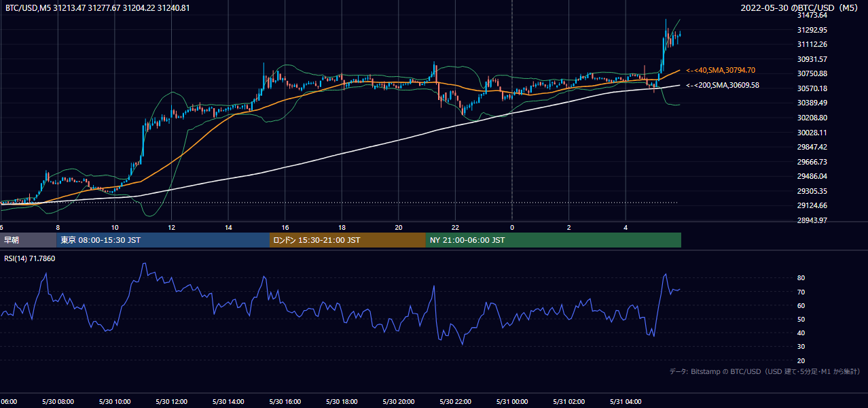
Task: Click the Bitstamp data source note
Action: tap(765, 371)
